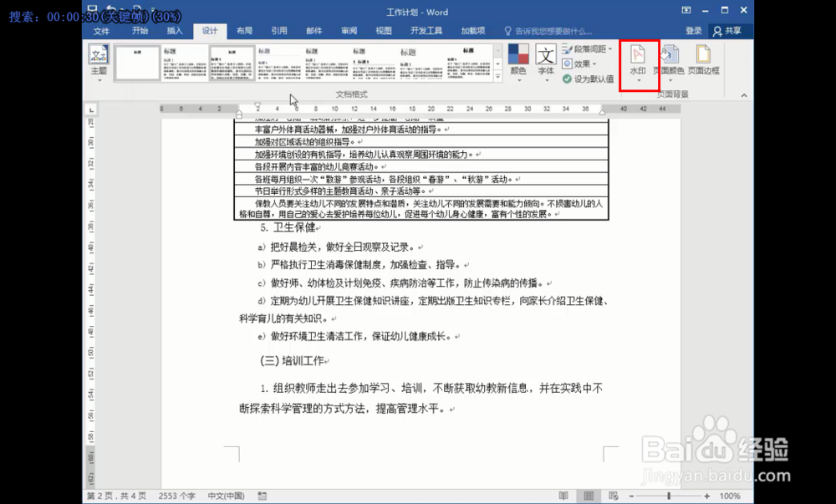Viewport: 836px width, 504px height.
Task: Click the 2553 个字 word count
Action: pyautogui.click(x=177, y=496)
